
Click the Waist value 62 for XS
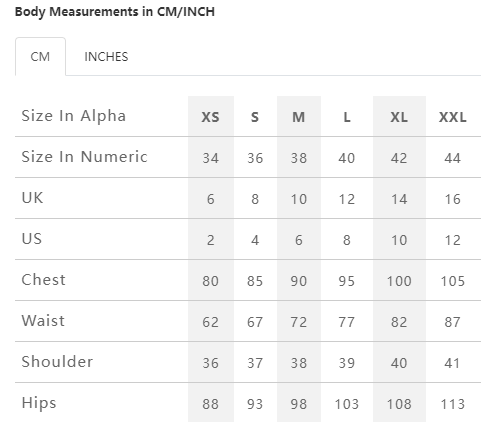(x=211, y=322)
